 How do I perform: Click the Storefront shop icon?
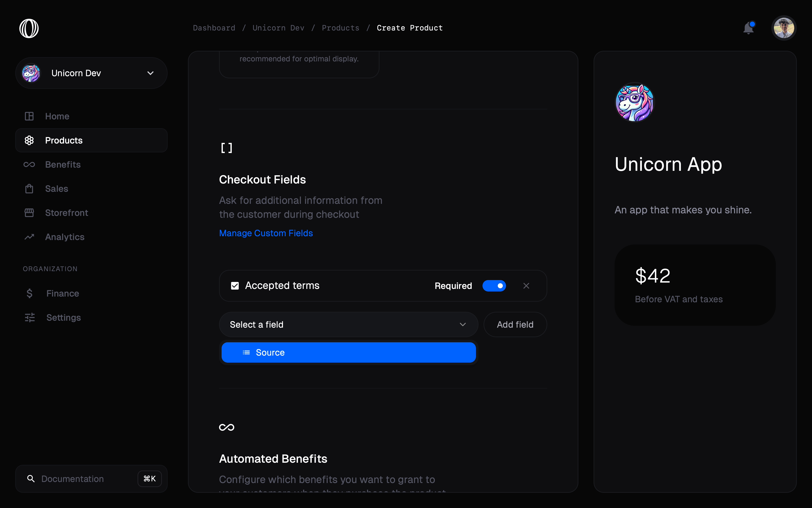tap(29, 213)
